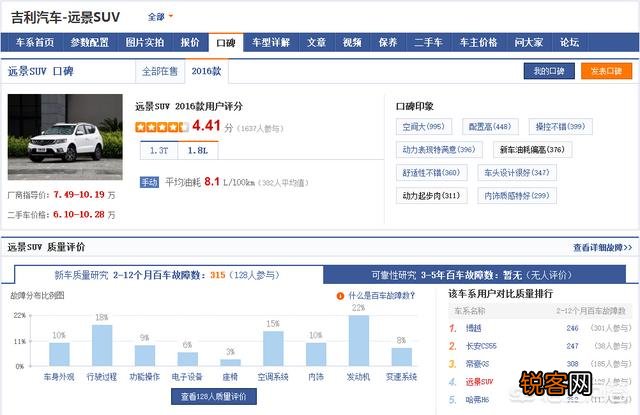The height and width of the screenshot is (415, 640).
Task: Click the 新车油耗偏高(376) tag
Action: point(532,149)
